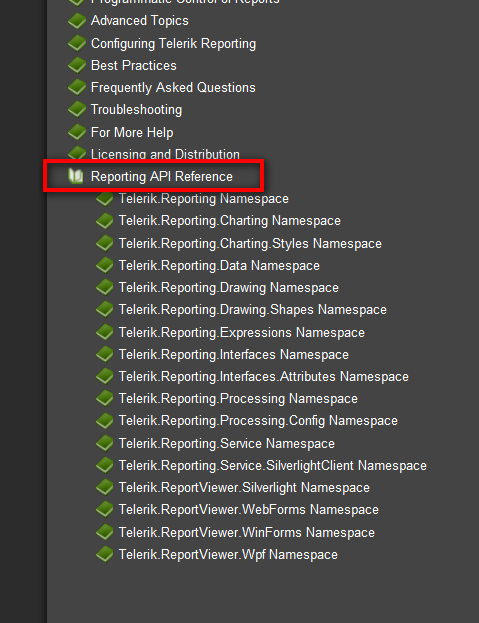
Task: Click book icon for Telerik.Reporting.Interfaces Namespace
Action: point(105,354)
